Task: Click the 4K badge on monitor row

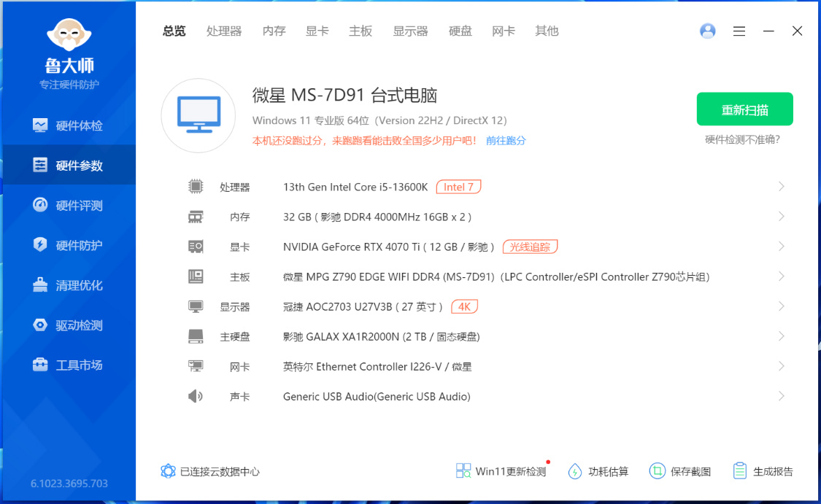Action: pos(464,306)
